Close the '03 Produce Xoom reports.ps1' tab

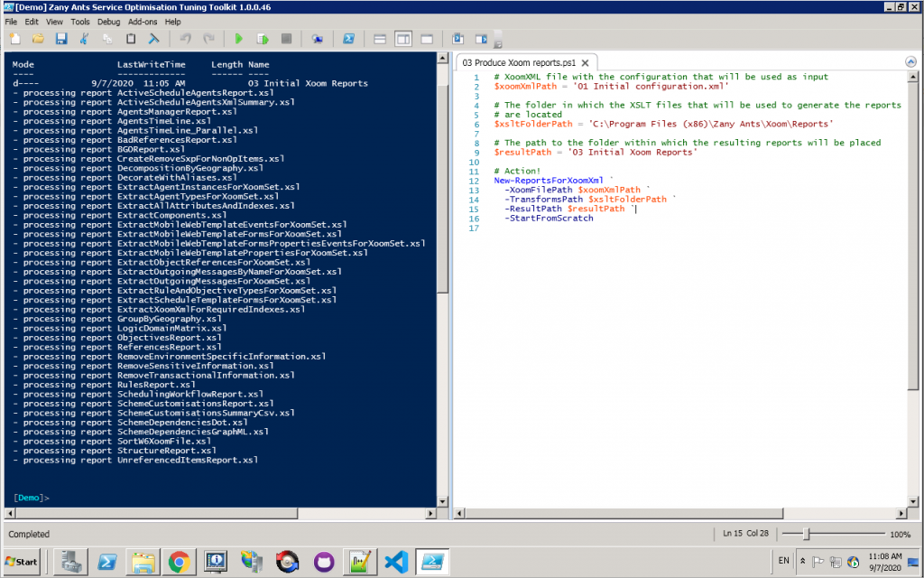585,62
